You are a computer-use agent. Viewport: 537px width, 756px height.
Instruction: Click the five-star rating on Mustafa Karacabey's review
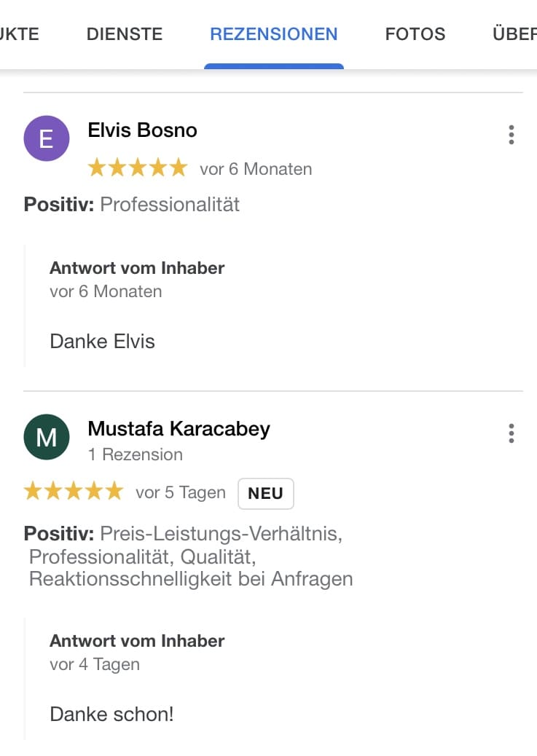[x=74, y=492]
